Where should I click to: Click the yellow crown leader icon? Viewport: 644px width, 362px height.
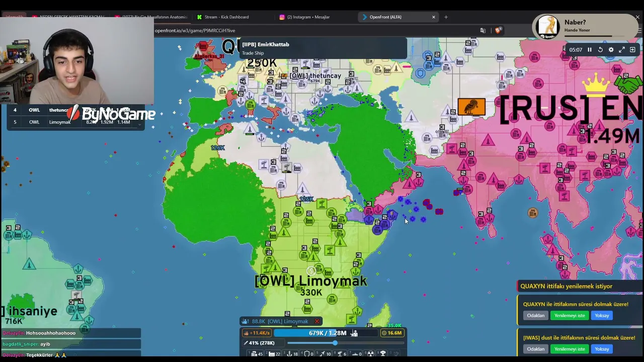596,84
